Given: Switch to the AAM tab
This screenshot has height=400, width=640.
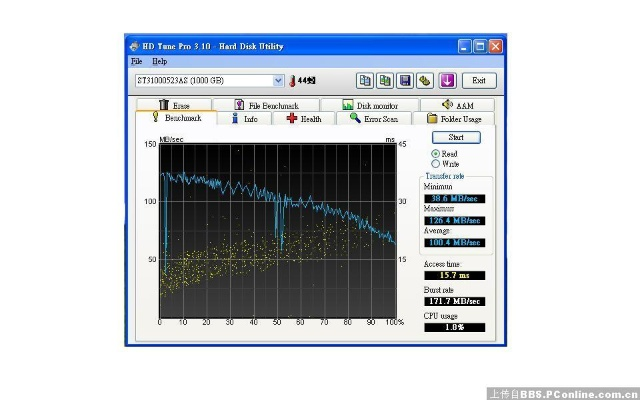Looking at the screenshot, I should 456,105.
